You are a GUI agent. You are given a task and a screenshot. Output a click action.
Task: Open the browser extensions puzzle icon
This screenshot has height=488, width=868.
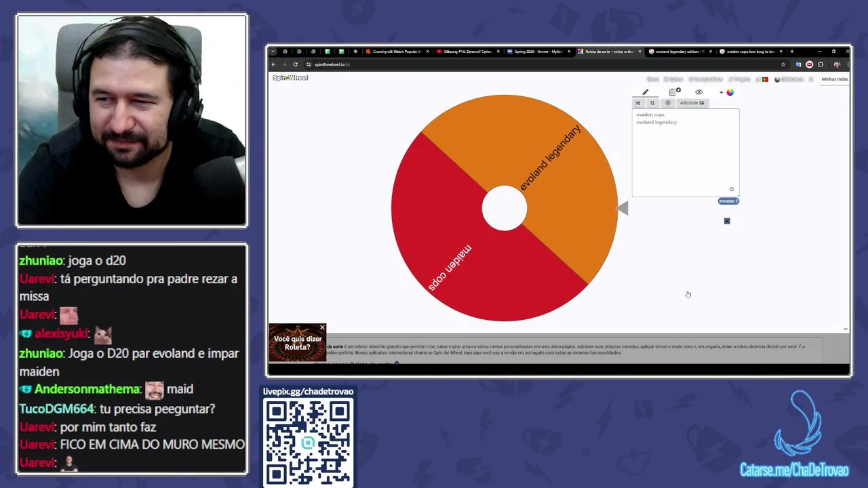pos(821,64)
